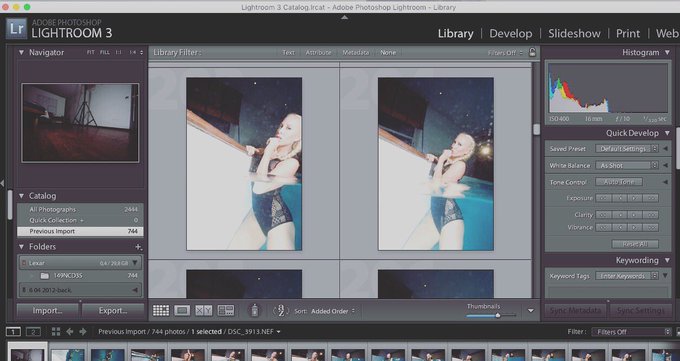
Task: Open the Keyword Tags Enter Keywords dropdown
Action: (x=627, y=276)
